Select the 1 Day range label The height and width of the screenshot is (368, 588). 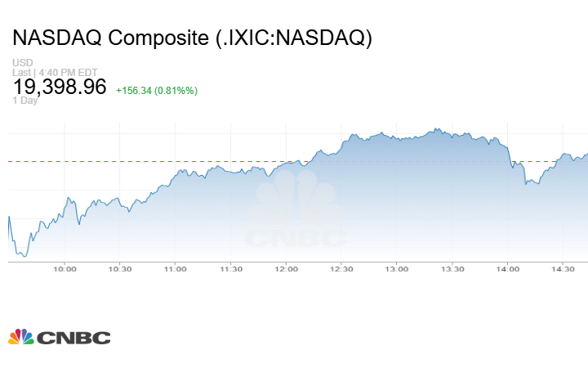click(x=25, y=101)
